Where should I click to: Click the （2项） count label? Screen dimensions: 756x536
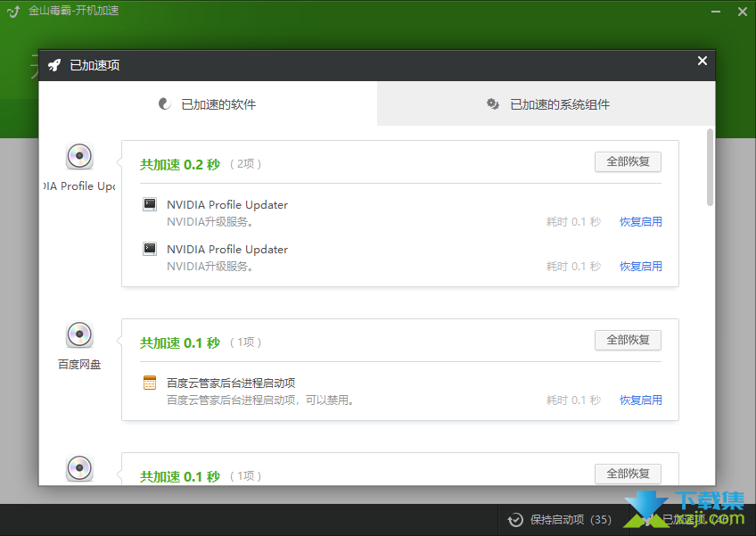(x=246, y=164)
